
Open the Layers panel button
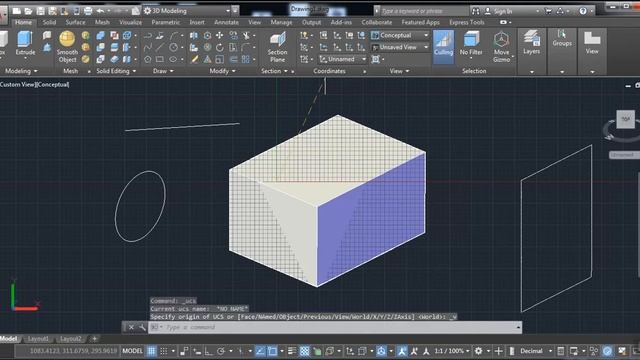[531, 42]
